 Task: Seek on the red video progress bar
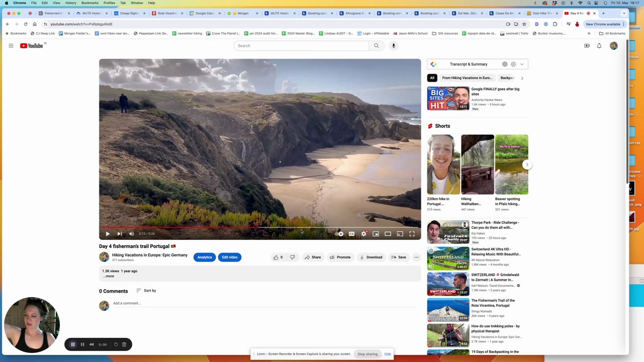(260, 227)
